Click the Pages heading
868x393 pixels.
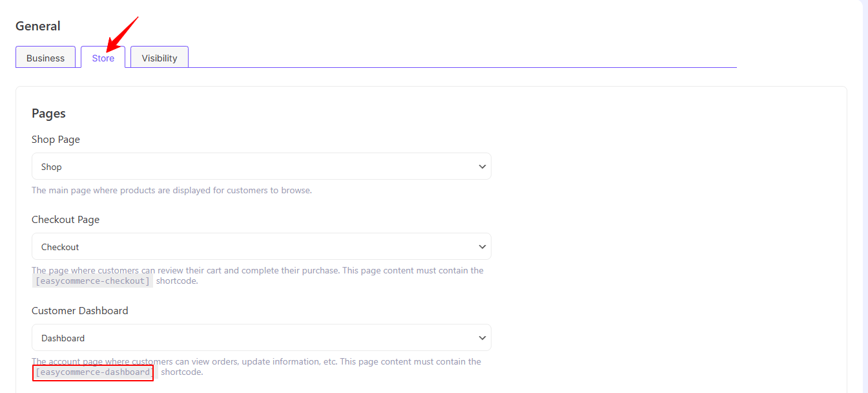point(48,114)
